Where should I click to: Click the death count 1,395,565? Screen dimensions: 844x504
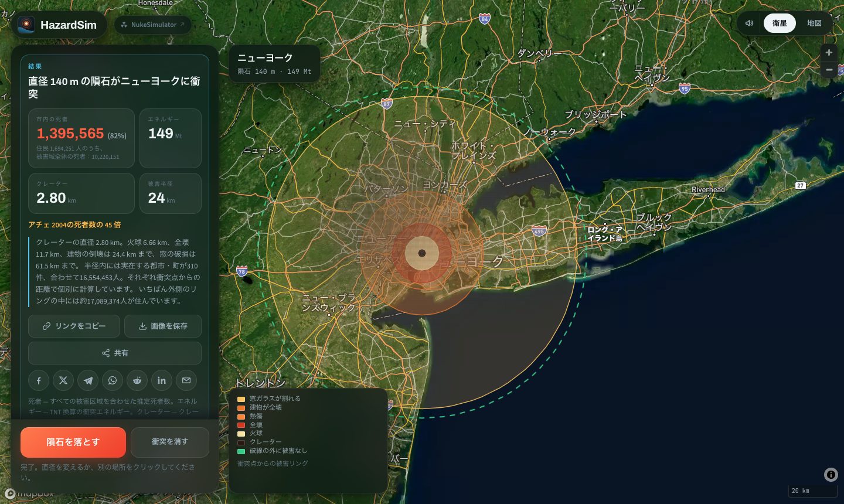click(x=70, y=134)
